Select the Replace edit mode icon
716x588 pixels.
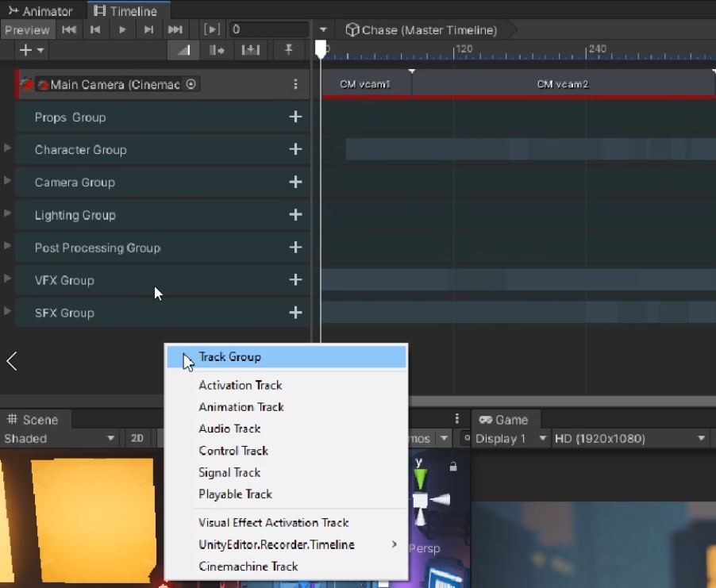[x=251, y=50]
